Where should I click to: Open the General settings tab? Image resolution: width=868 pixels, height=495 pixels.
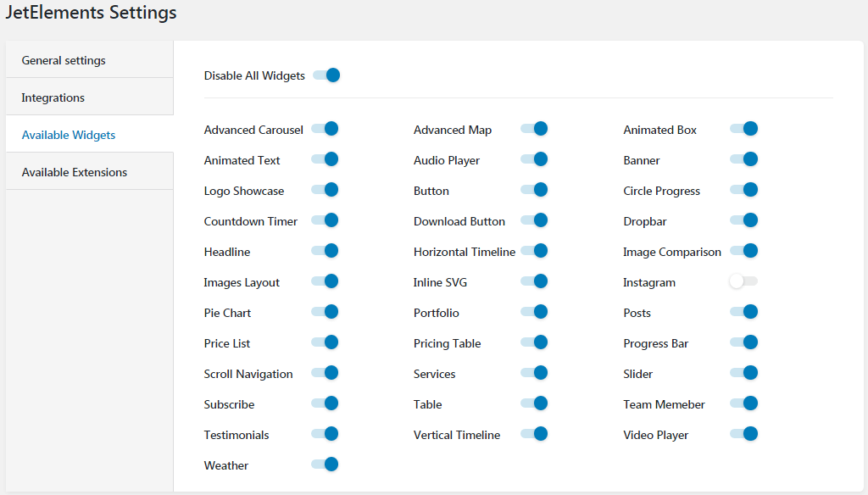(90, 60)
